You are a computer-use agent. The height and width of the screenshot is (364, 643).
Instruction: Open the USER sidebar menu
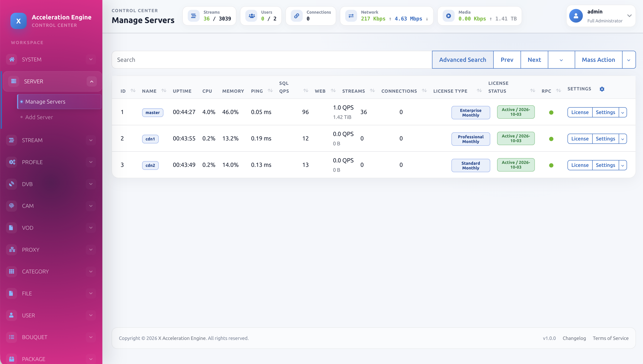click(x=51, y=315)
